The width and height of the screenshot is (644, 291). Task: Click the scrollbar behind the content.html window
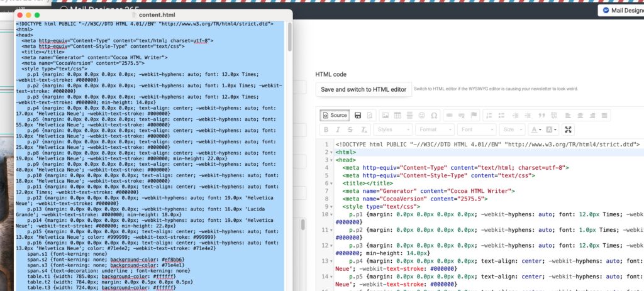point(303,224)
